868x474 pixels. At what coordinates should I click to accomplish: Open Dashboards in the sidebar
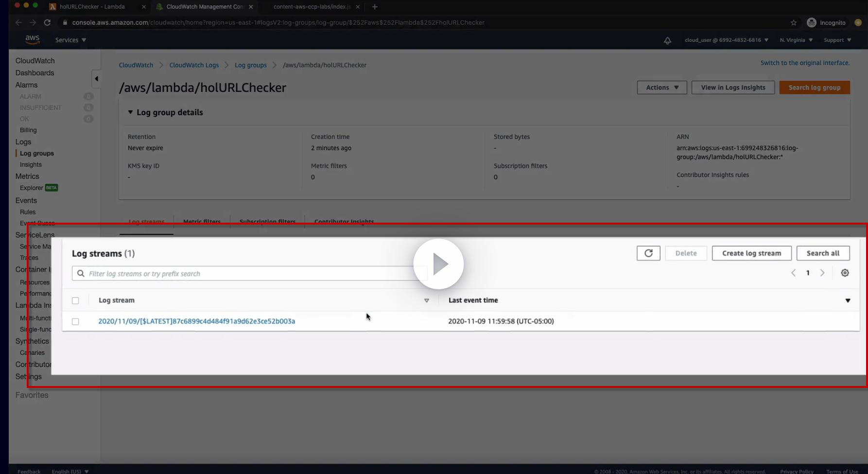pyautogui.click(x=35, y=73)
